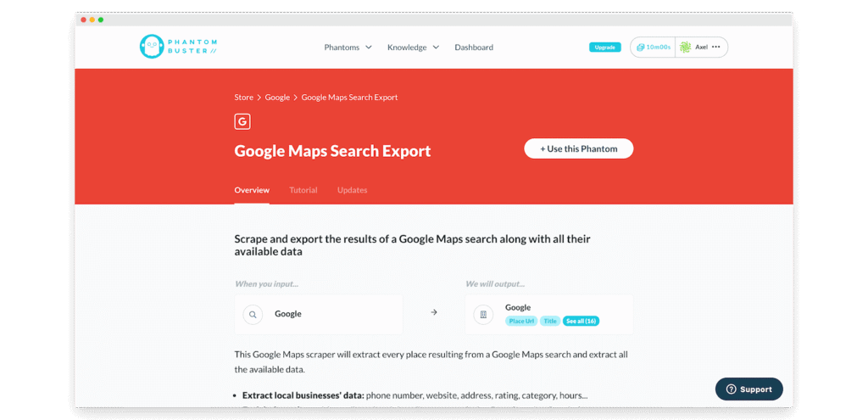This screenshot has height=420, width=868.
Task: Click the browser window close dot
Action: pos(84,20)
